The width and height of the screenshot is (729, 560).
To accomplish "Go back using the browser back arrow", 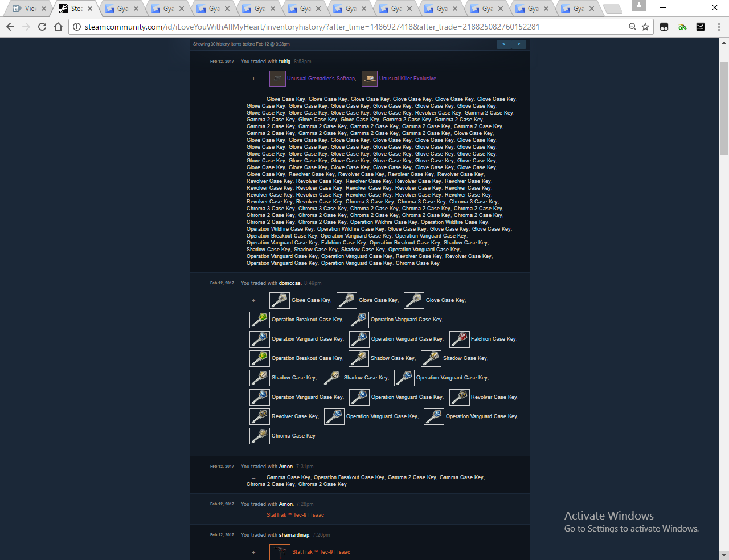I will click(10, 27).
